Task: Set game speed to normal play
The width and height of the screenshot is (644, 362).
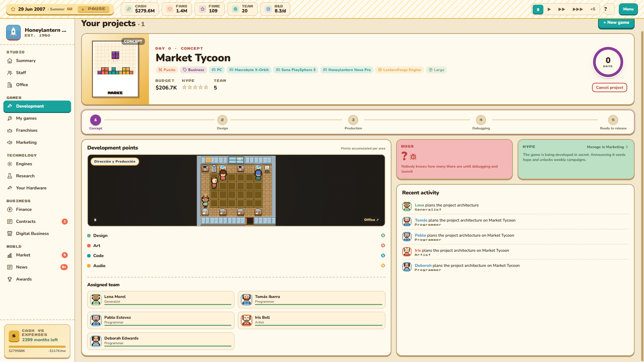Action: [x=549, y=9]
